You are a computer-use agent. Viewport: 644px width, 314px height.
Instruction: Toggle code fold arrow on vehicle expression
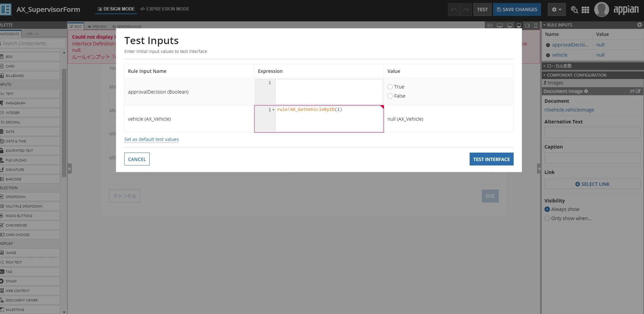pyautogui.click(x=273, y=110)
